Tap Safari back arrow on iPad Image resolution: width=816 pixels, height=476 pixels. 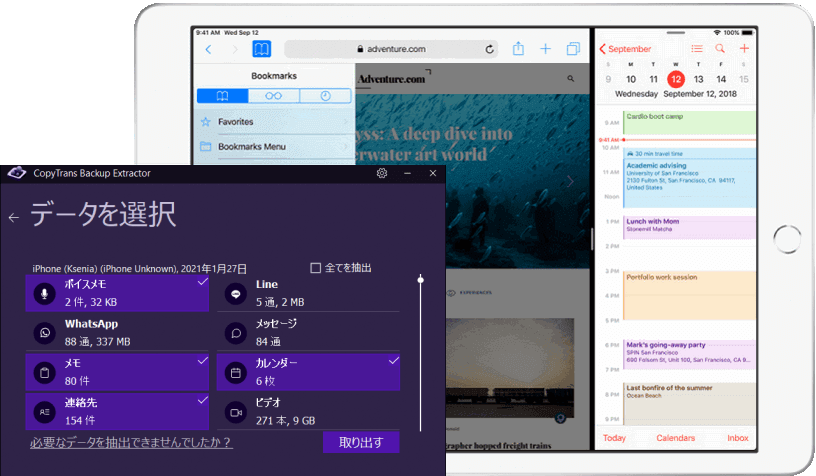click(x=209, y=49)
